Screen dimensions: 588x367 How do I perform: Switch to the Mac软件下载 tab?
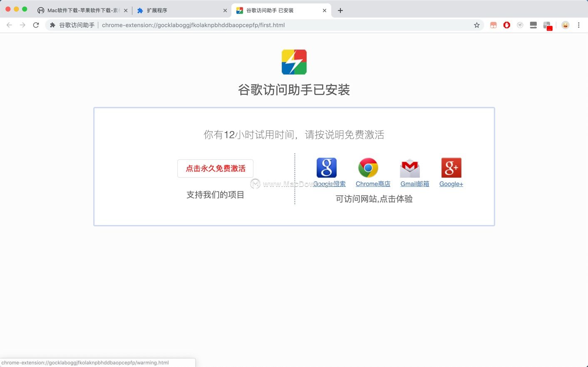click(82, 10)
